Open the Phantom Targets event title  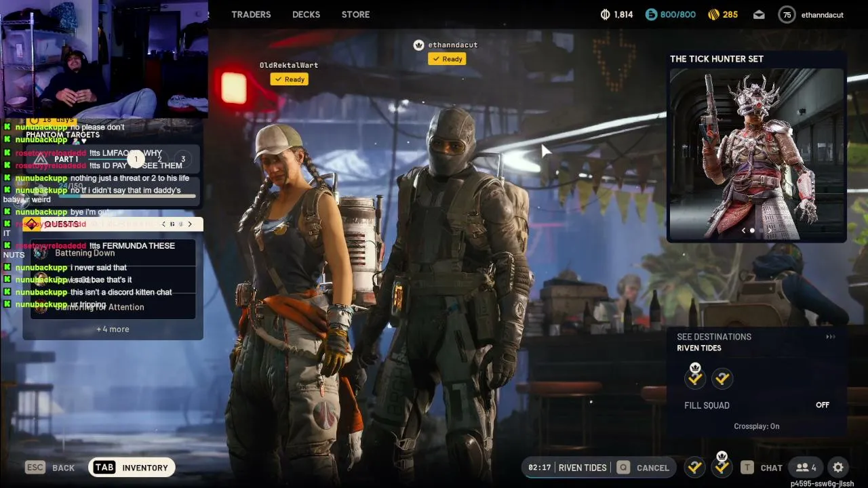click(62, 135)
